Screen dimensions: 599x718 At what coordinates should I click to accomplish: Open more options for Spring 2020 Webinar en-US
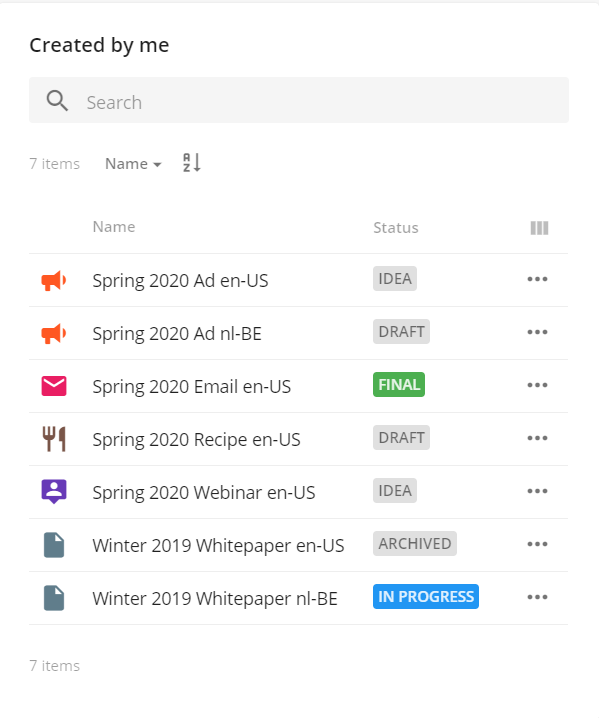pos(537,491)
